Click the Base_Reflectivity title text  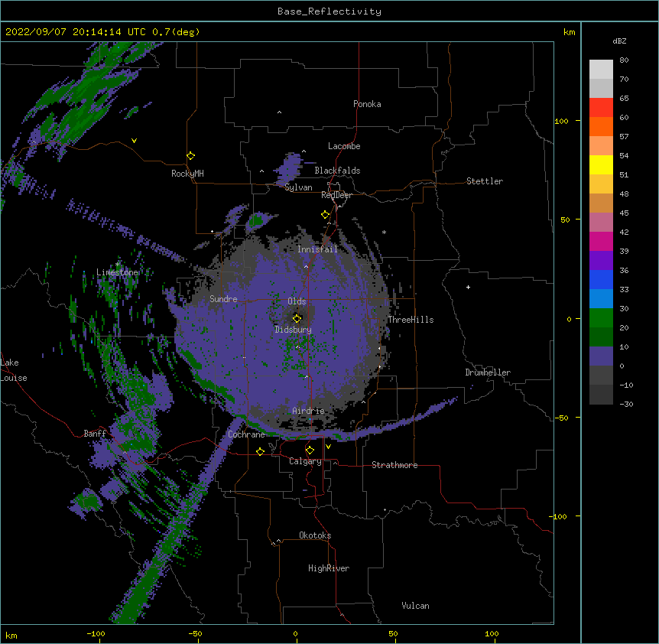click(329, 11)
